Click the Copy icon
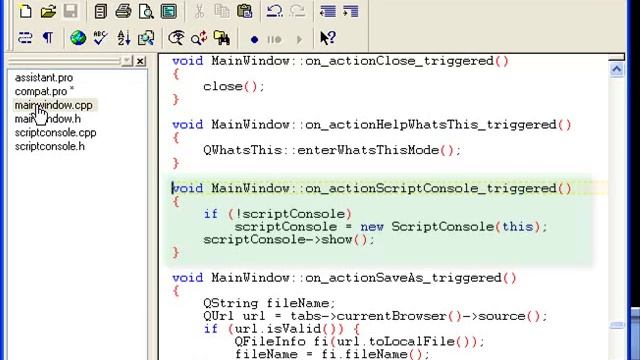Image resolution: width=640 pixels, height=360 pixels. pos(222,11)
